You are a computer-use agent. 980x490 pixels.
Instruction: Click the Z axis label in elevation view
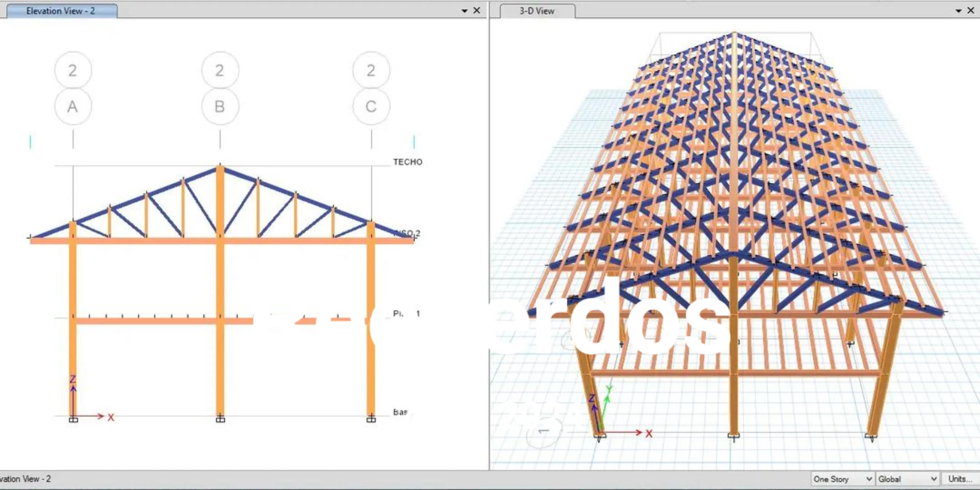[73, 379]
